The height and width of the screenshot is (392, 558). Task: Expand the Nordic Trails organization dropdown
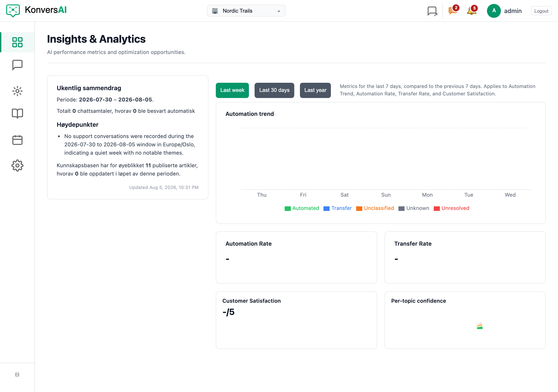[x=246, y=11]
